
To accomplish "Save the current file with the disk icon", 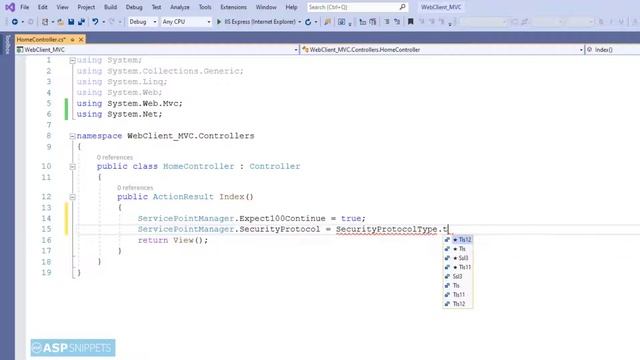I will [71, 22].
